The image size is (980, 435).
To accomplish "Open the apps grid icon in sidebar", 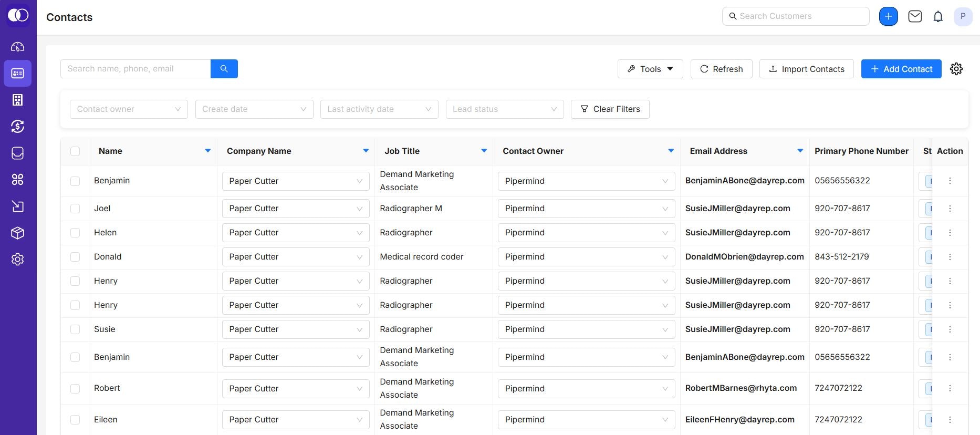I will click(18, 180).
